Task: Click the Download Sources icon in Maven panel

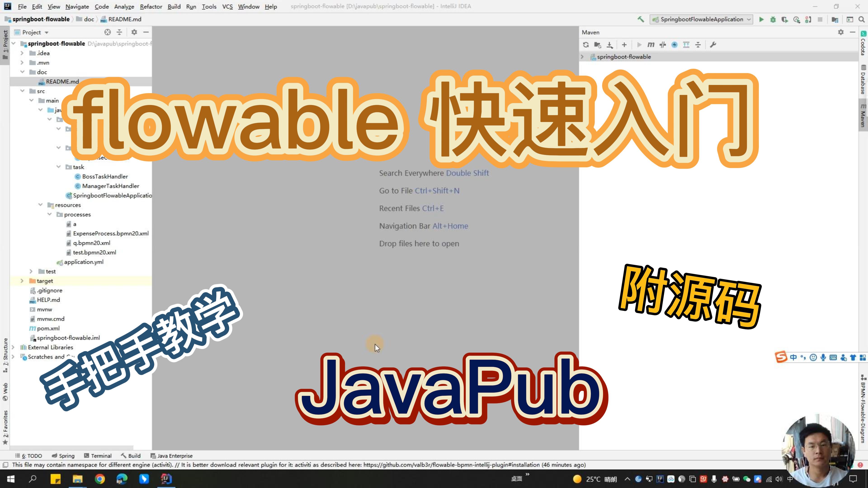Action: coord(610,45)
